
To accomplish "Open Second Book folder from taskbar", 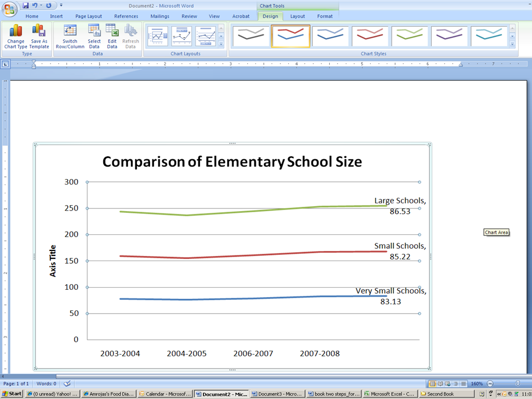I will (447, 394).
